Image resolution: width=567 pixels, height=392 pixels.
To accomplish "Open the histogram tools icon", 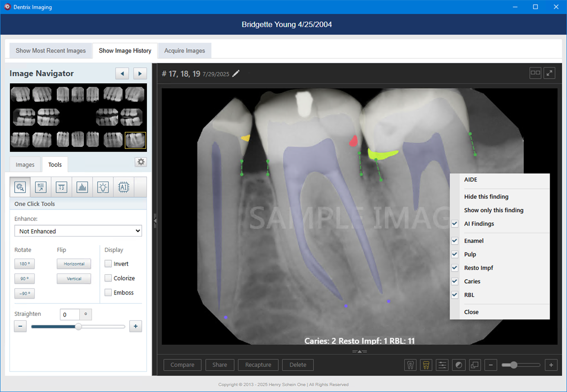I will click(x=82, y=187).
